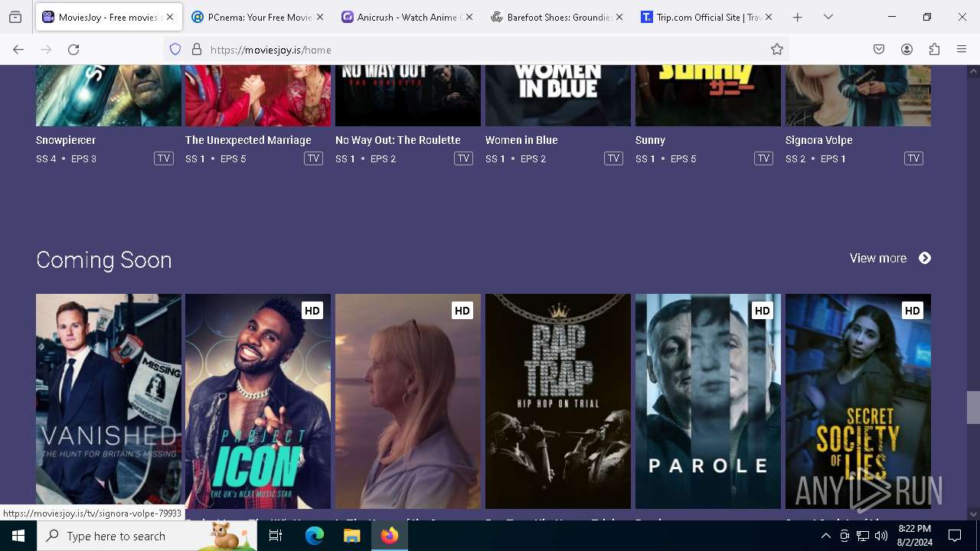Image resolution: width=980 pixels, height=551 pixels.
Task: Click the Firefox taskbar icon
Action: pyautogui.click(x=390, y=536)
